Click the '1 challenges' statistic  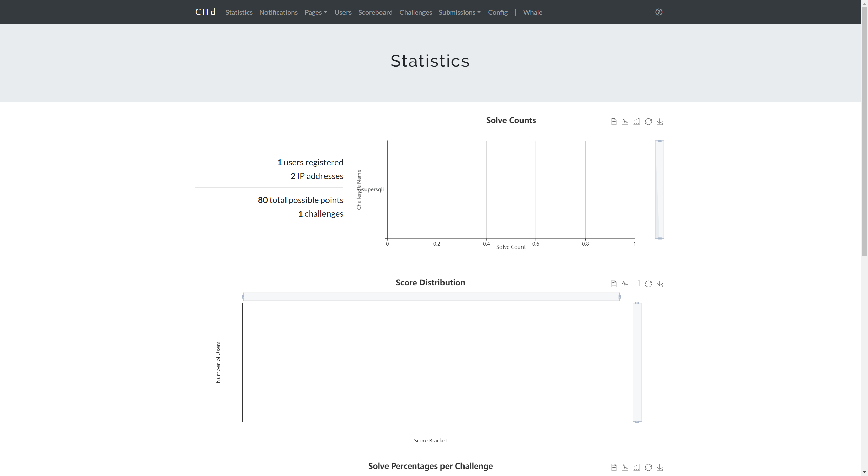coord(321,214)
